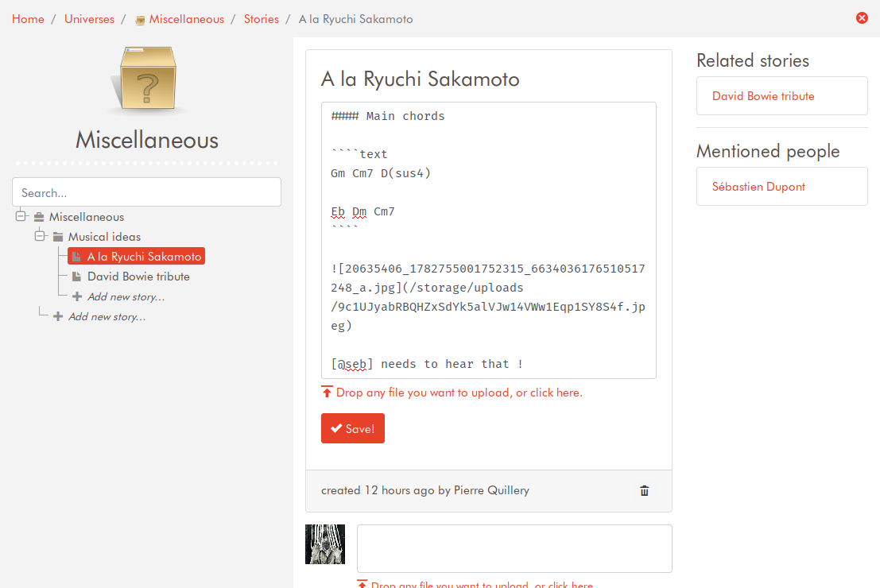The image size is (880, 588).
Task: Add new story under Miscellaneous root
Action: [x=107, y=317]
